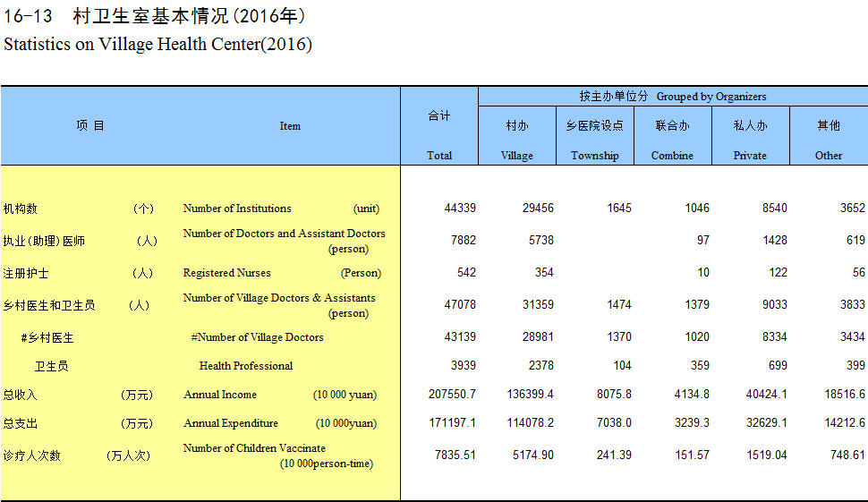
Task: Click the 'Registered Nurses' label
Action: (227, 273)
